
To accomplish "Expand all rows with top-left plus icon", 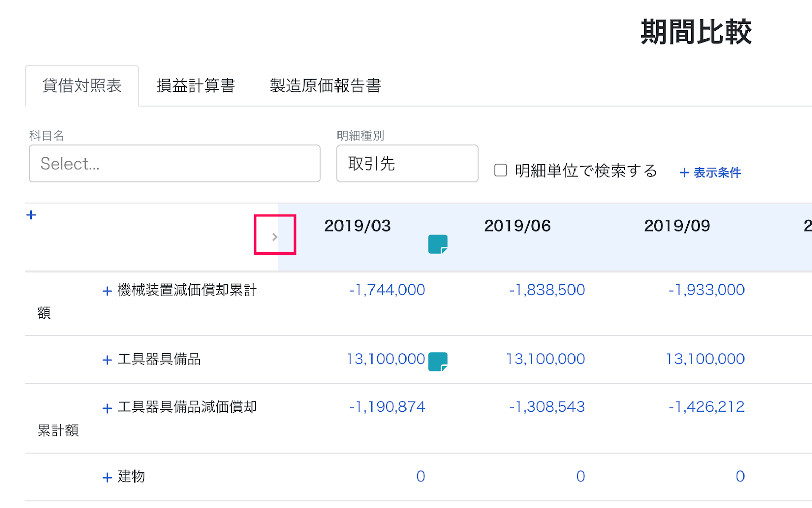I will (31, 215).
